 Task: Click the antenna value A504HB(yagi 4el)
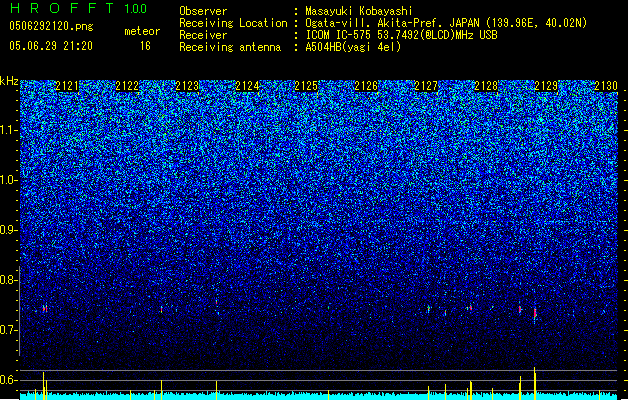pyautogui.click(x=353, y=47)
